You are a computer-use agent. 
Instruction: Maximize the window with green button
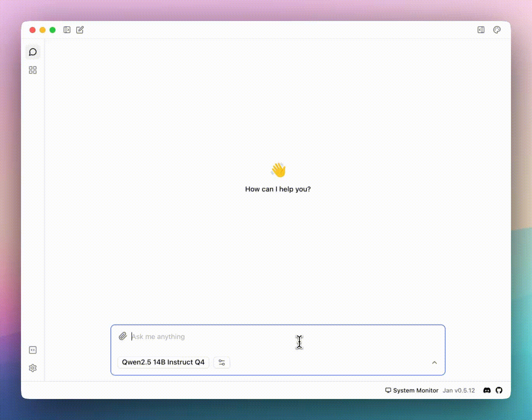point(52,30)
